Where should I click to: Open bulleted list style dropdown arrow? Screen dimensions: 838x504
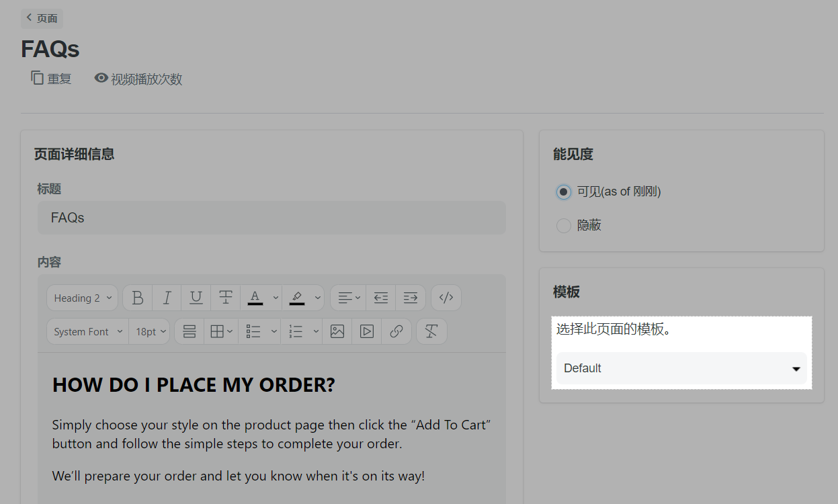pos(274,331)
